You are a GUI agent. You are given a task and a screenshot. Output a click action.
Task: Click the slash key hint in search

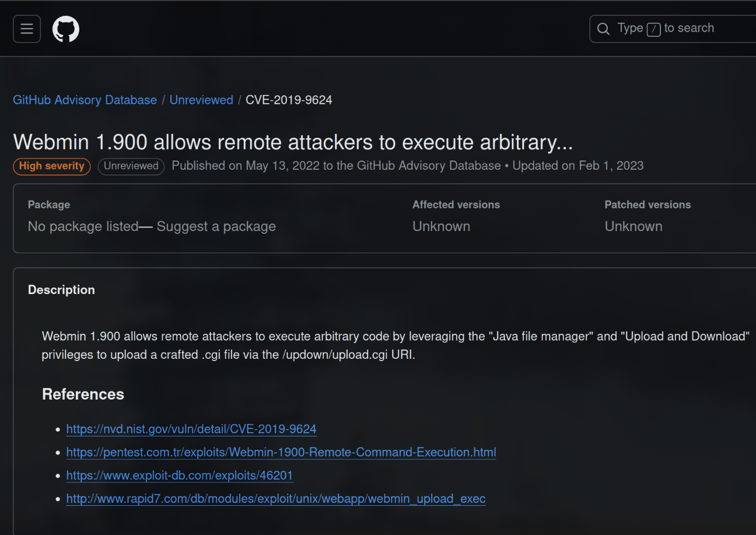point(653,29)
